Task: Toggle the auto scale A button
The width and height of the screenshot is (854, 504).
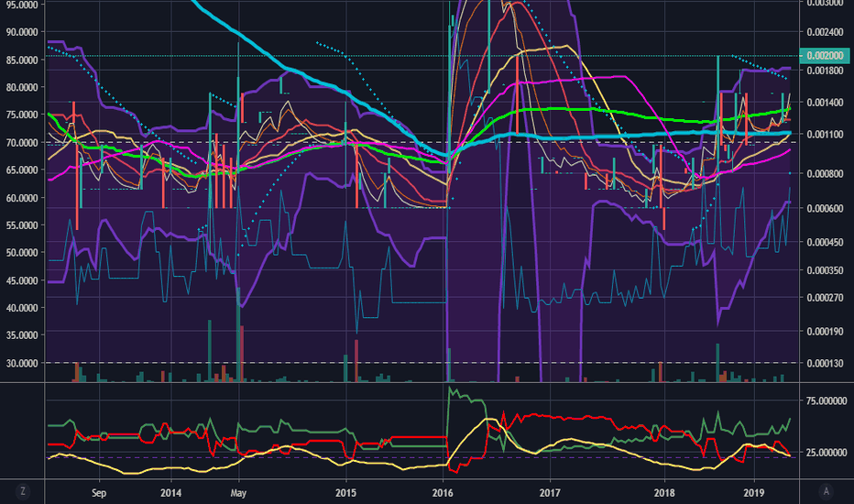Action: pos(827,491)
